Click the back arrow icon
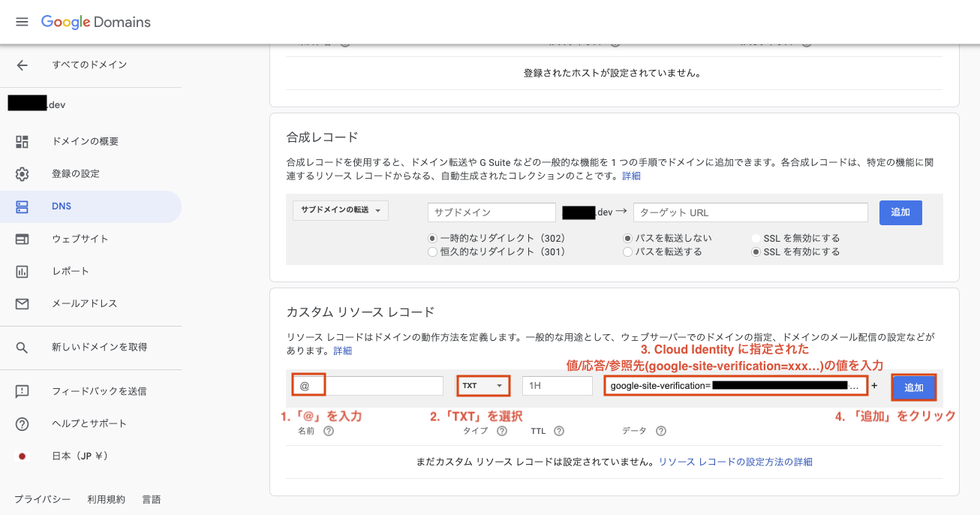The height and width of the screenshot is (515, 980). (22, 65)
